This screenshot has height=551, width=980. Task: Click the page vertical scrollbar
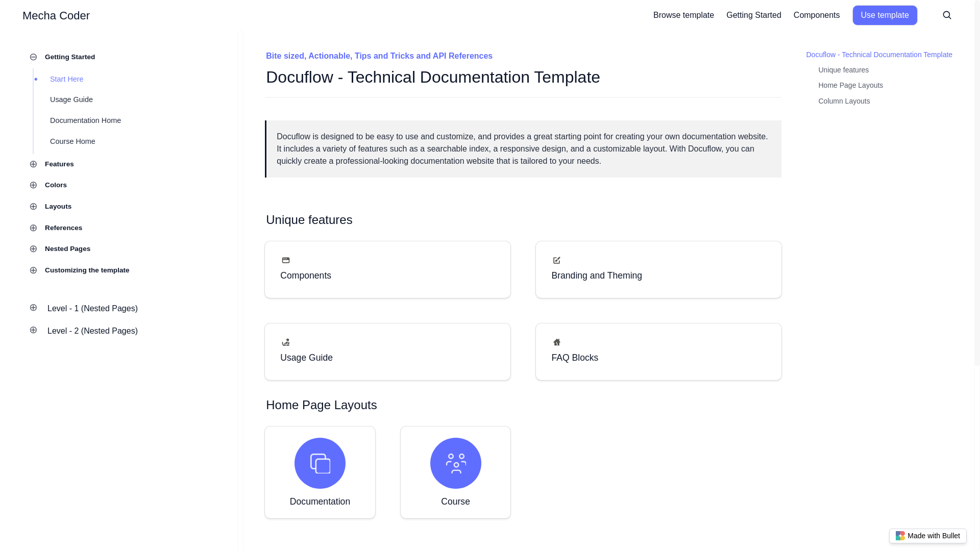click(x=977, y=183)
